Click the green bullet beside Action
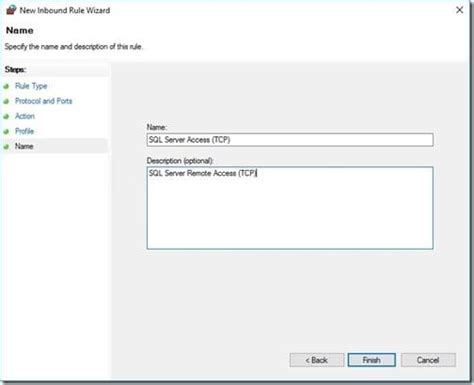The image size is (474, 385). pos(6,116)
